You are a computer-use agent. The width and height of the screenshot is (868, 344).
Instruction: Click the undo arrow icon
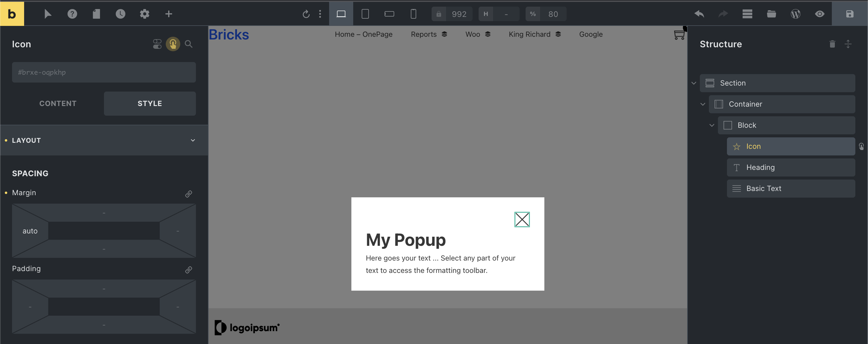coord(699,14)
